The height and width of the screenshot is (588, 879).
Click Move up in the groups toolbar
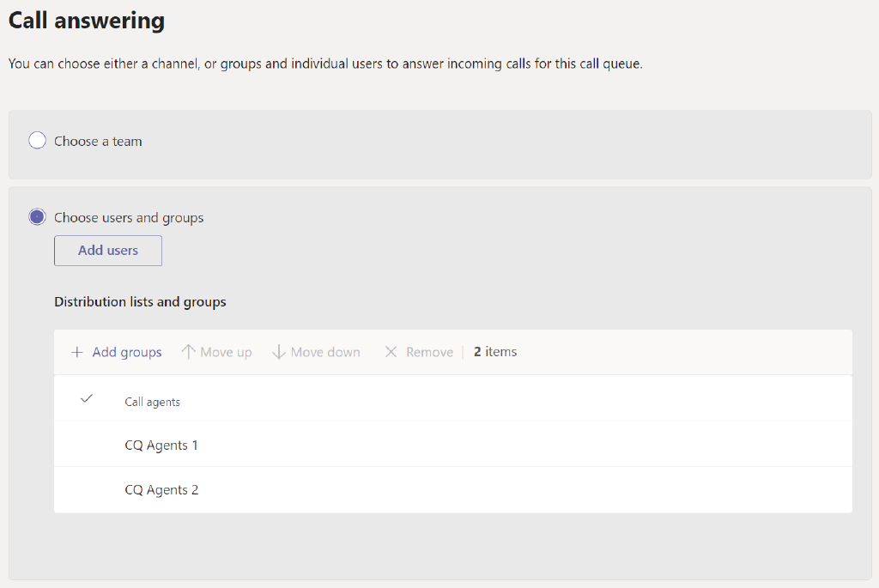[225, 351]
